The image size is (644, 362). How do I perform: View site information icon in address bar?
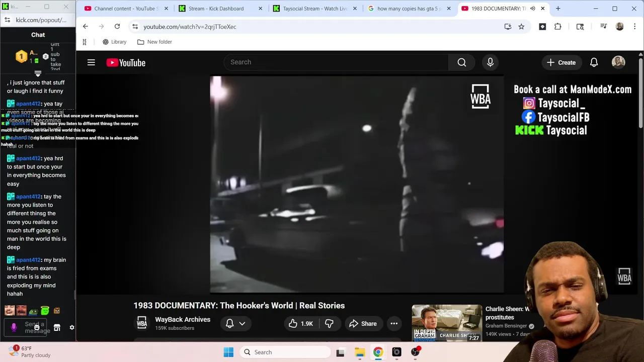click(135, 26)
